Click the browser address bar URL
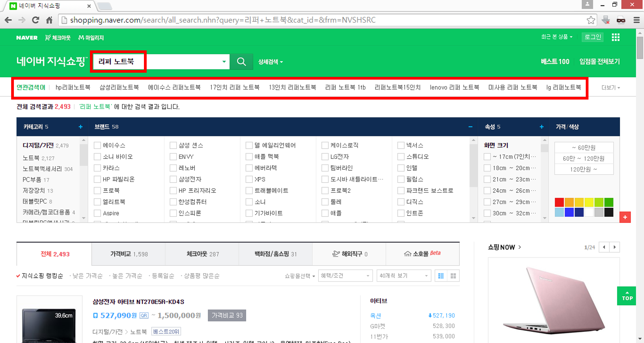The image size is (644, 343). click(x=223, y=20)
